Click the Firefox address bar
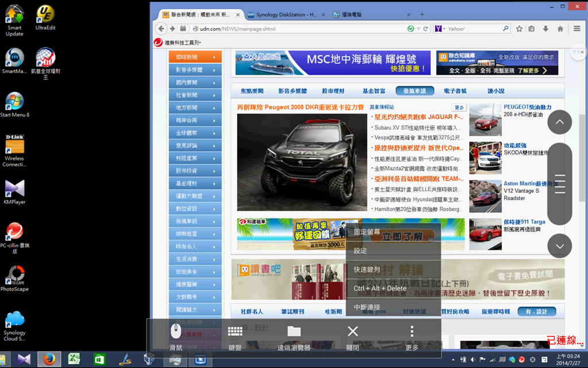Viewport: 588px width, 368px height. [300, 29]
